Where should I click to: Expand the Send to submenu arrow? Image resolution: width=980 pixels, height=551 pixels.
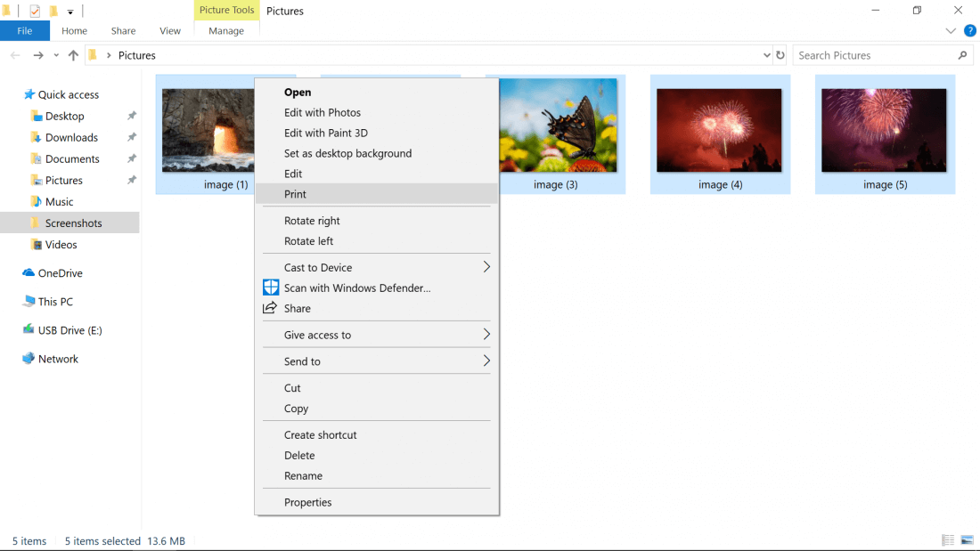pyautogui.click(x=486, y=361)
